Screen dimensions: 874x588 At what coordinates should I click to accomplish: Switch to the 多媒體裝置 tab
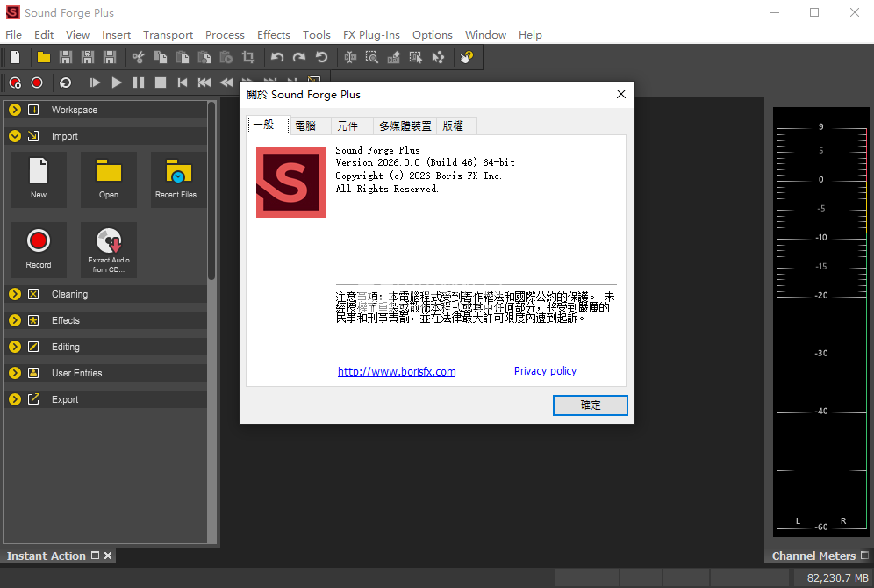click(405, 125)
